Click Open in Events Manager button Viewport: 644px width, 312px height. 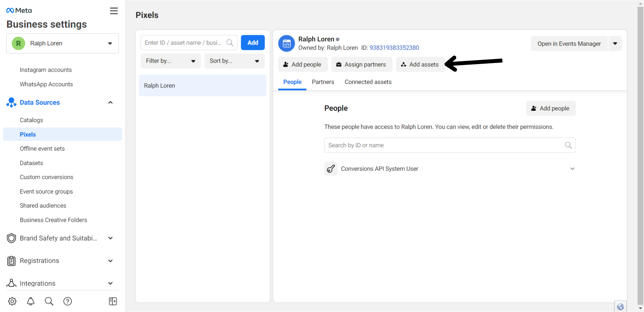[569, 44]
